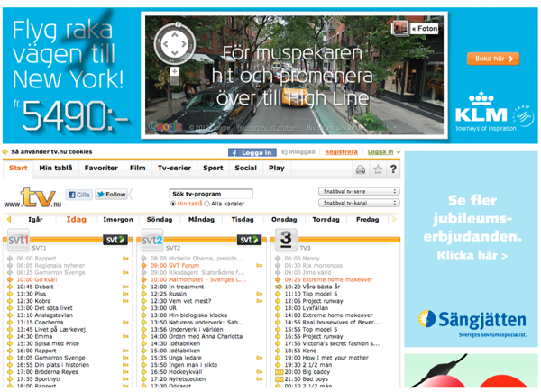Open the Social tab

point(245,169)
